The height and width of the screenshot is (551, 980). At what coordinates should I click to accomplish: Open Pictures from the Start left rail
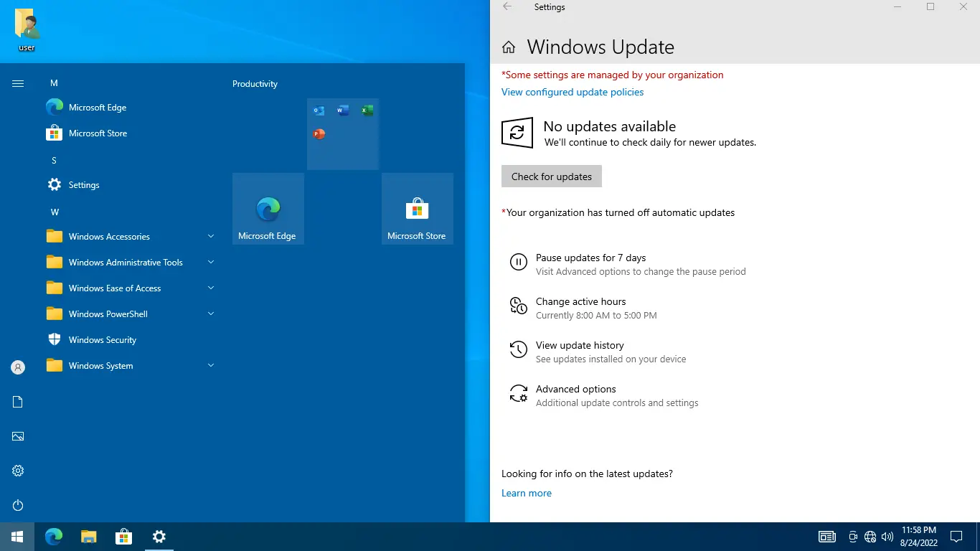coord(18,436)
